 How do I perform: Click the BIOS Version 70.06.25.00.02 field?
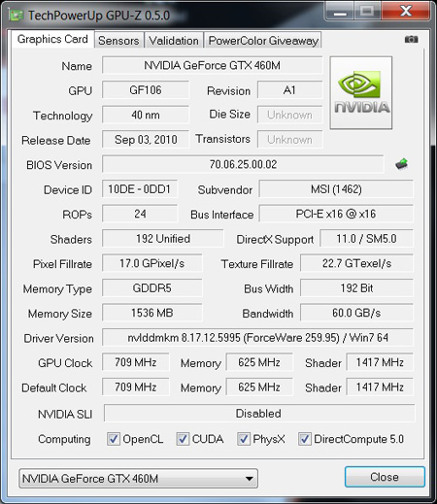pyautogui.click(x=243, y=164)
